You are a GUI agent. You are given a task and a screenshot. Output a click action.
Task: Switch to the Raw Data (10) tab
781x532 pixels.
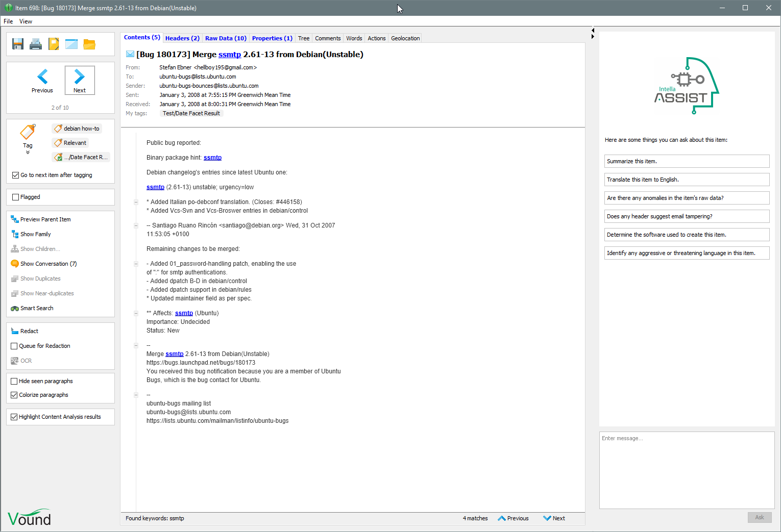pos(226,38)
